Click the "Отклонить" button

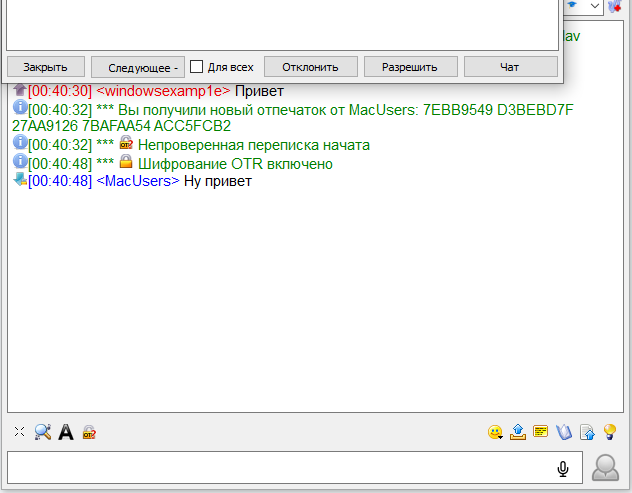pyautogui.click(x=310, y=67)
